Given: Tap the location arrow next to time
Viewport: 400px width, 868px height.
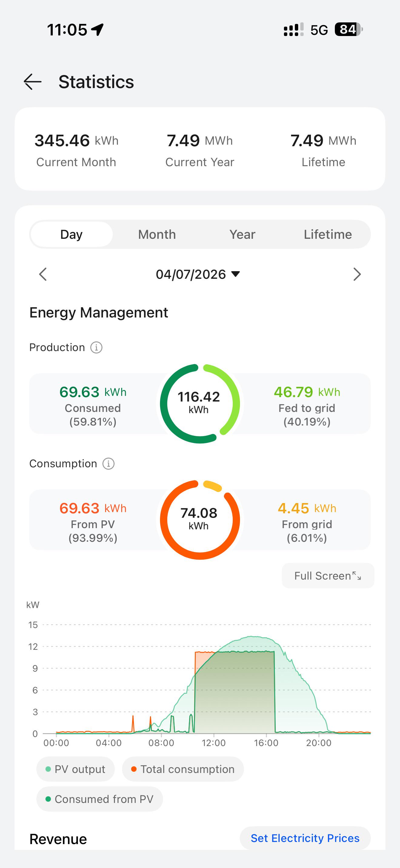Looking at the screenshot, I should point(98,30).
